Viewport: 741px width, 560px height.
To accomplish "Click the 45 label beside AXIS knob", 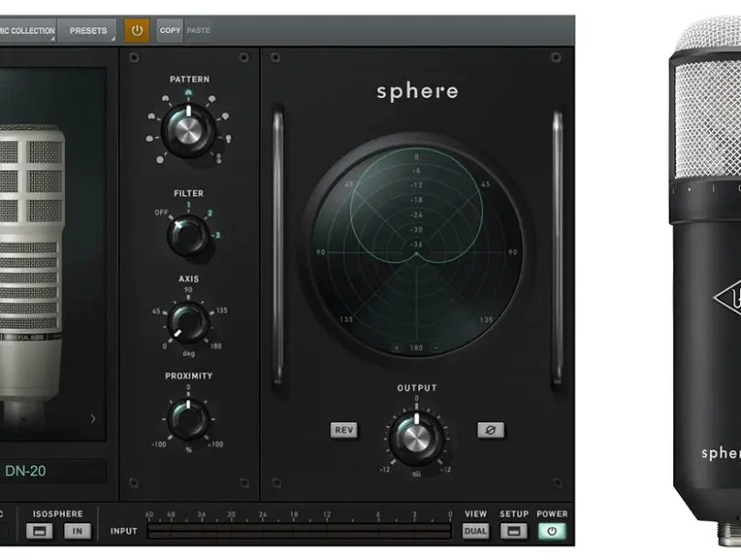I will coord(156,311).
